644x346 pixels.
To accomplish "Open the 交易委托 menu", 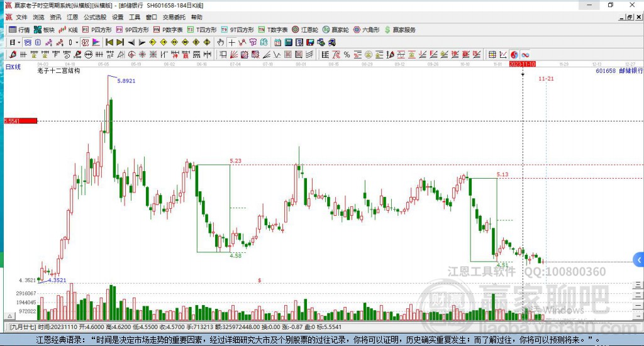I will (x=174, y=17).
